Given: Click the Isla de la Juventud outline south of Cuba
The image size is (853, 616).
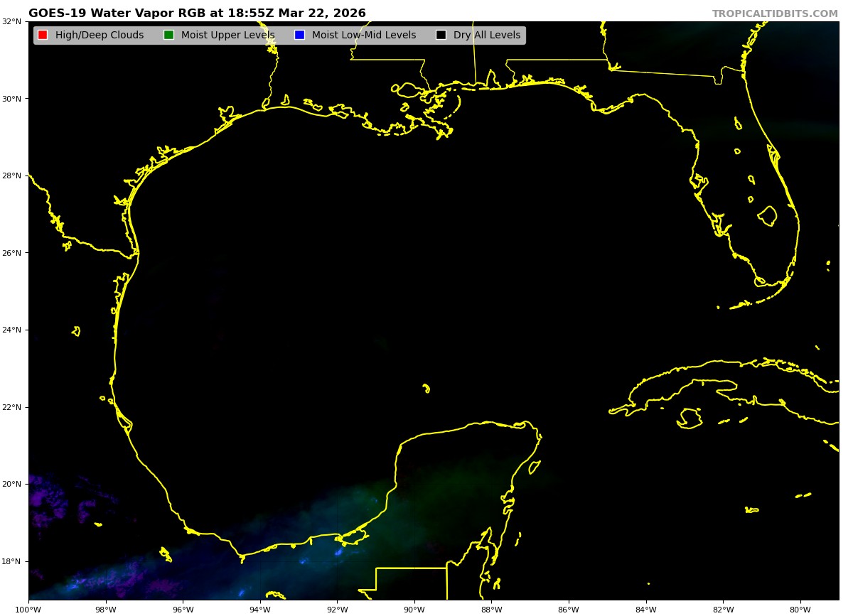Looking at the screenshot, I should (x=690, y=418).
